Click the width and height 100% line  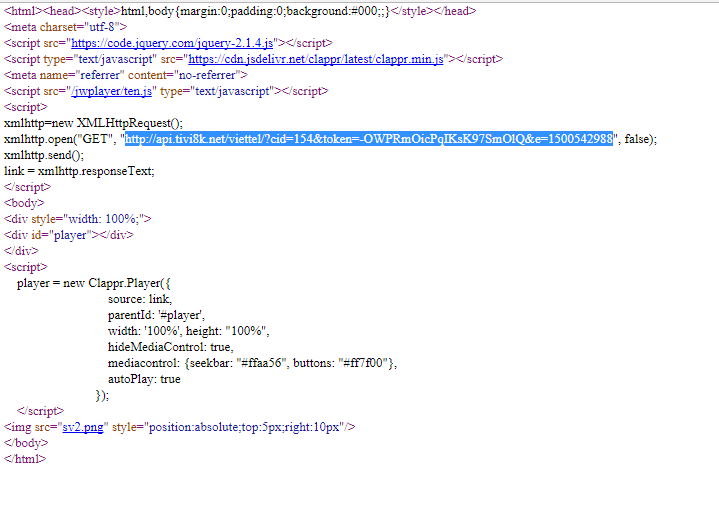point(188,331)
